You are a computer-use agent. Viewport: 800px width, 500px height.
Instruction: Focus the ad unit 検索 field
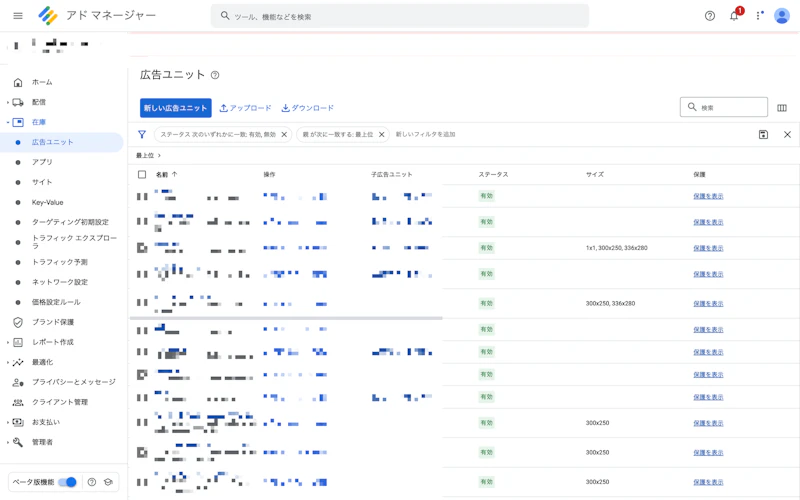tap(723, 107)
